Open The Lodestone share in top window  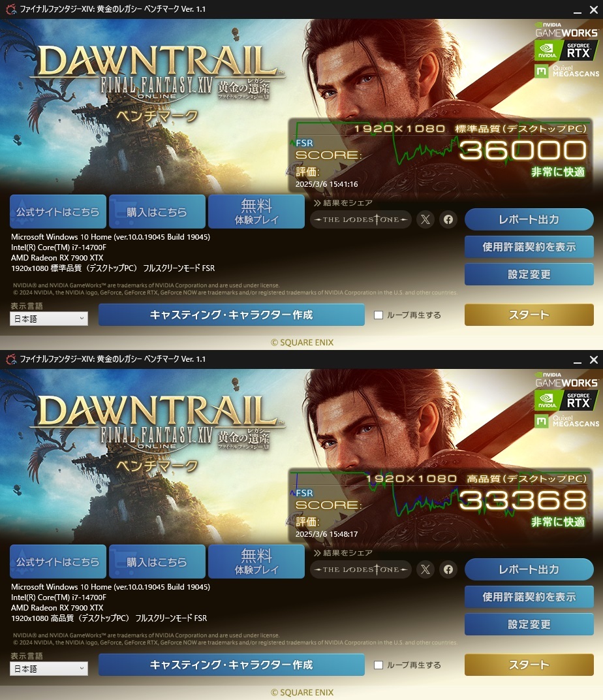pyautogui.click(x=360, y=219)
